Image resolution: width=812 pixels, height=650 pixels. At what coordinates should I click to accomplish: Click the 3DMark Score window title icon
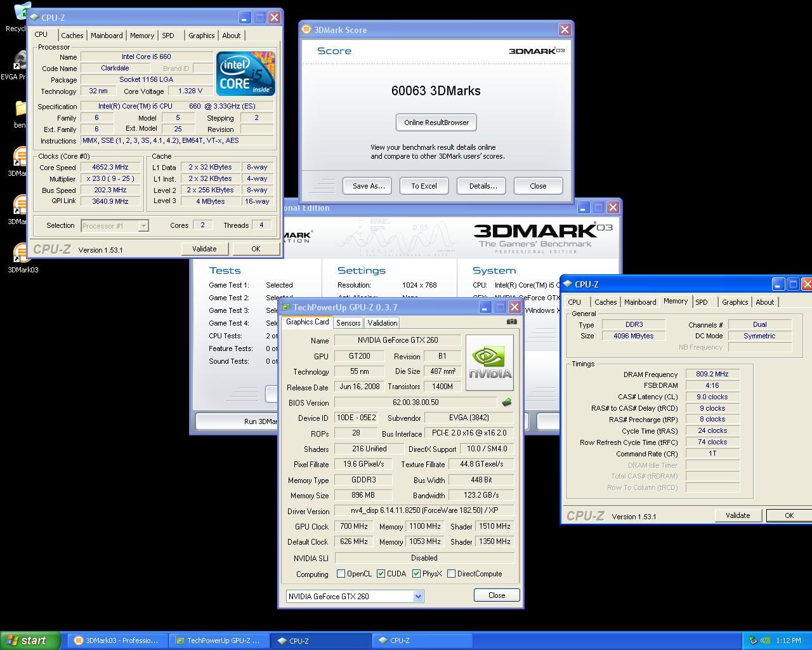click(306, 29)
